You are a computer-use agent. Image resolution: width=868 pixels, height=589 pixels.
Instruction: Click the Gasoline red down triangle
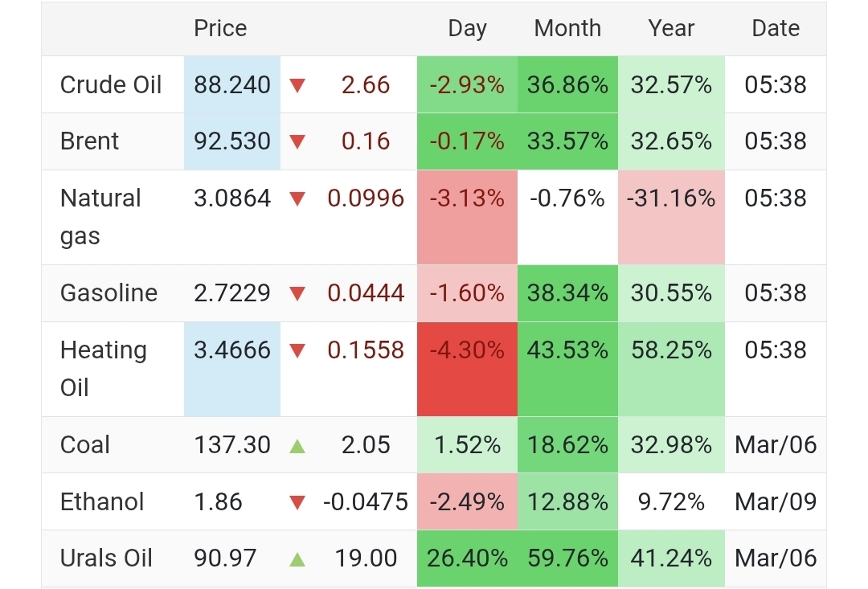click(x=297, y=294)
